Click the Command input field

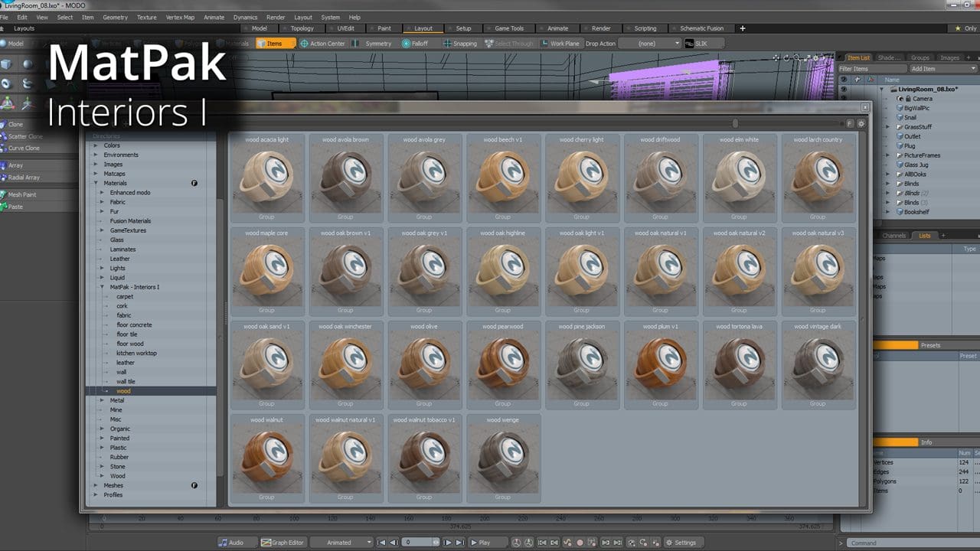[912, 543]
